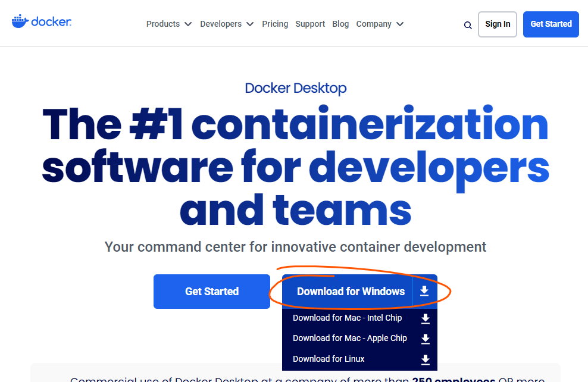This screenshot has width=588, height=382.
Task: Click download icon for Mac Intel Chip
Action: 426,319
